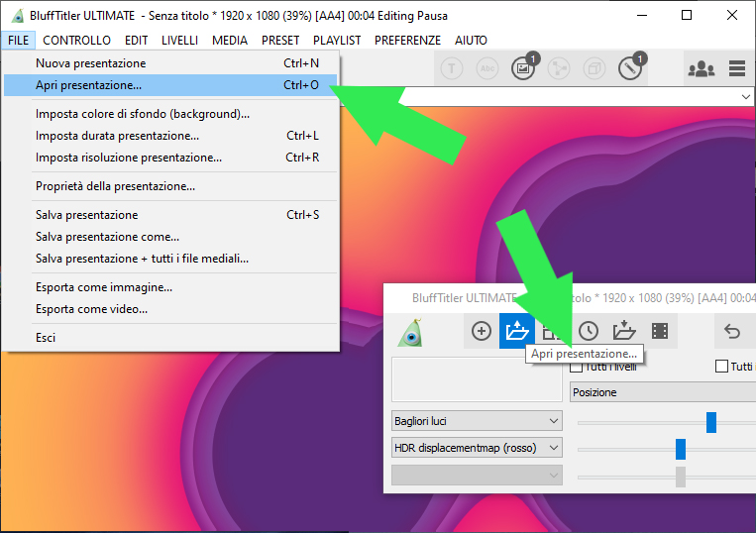Click the text layer filter icon (T)

click(x=451, y=69)
